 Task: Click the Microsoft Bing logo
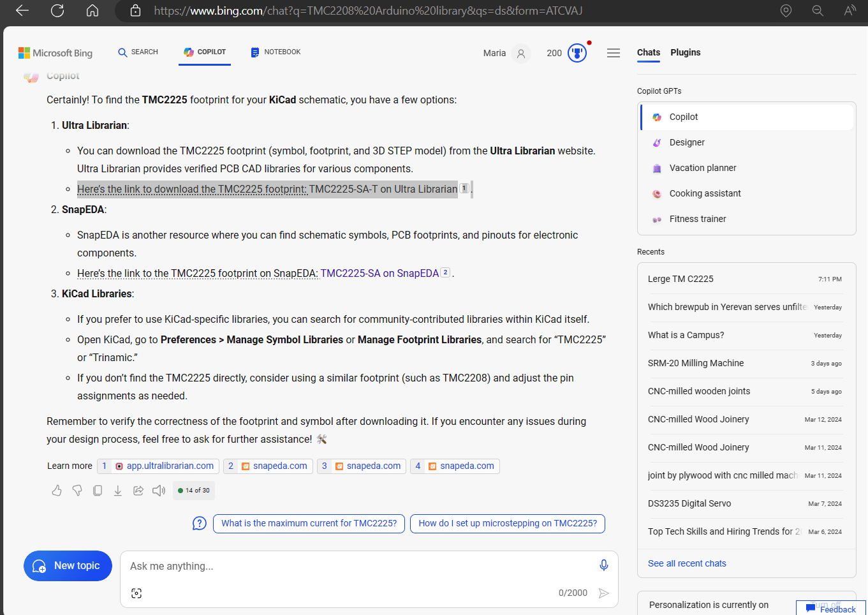click(x=55, y=53)
